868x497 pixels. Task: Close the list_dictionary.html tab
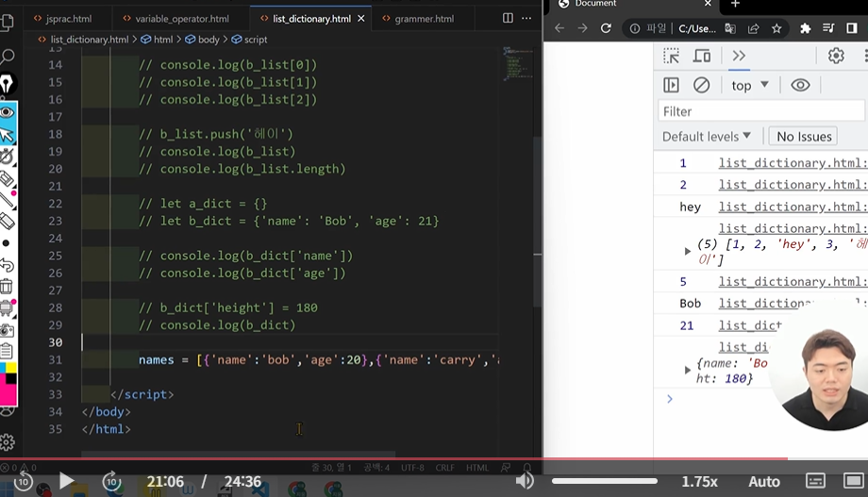click(x=361, y=18)
